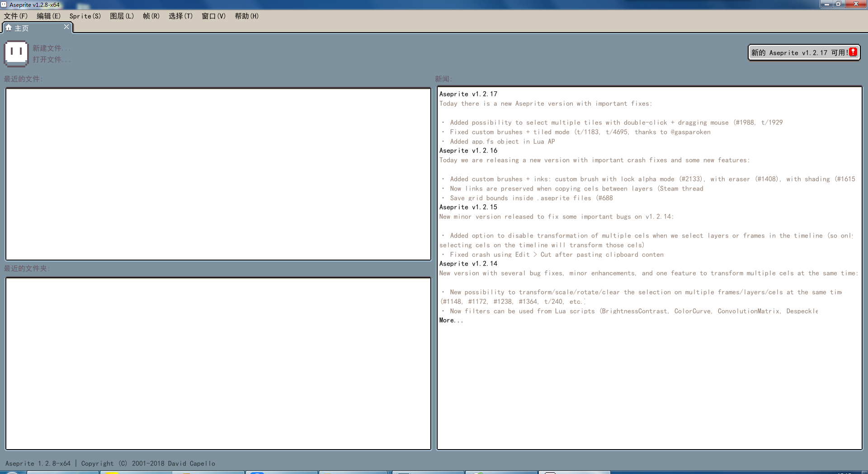Click the 新闻: section label
Image resolution: width=868 pixels, height=474 pixels.
pos(443,79)
